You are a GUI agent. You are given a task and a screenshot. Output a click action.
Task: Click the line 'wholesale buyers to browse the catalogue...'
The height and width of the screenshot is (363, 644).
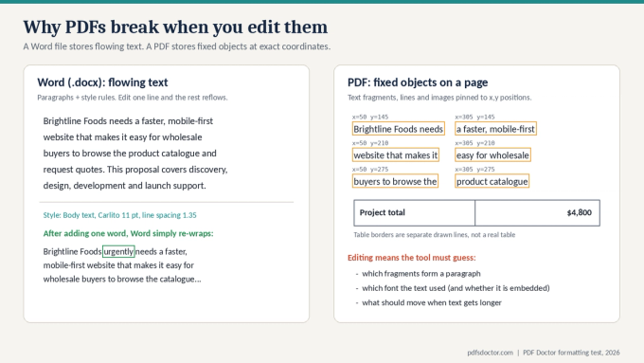(122, 280)
